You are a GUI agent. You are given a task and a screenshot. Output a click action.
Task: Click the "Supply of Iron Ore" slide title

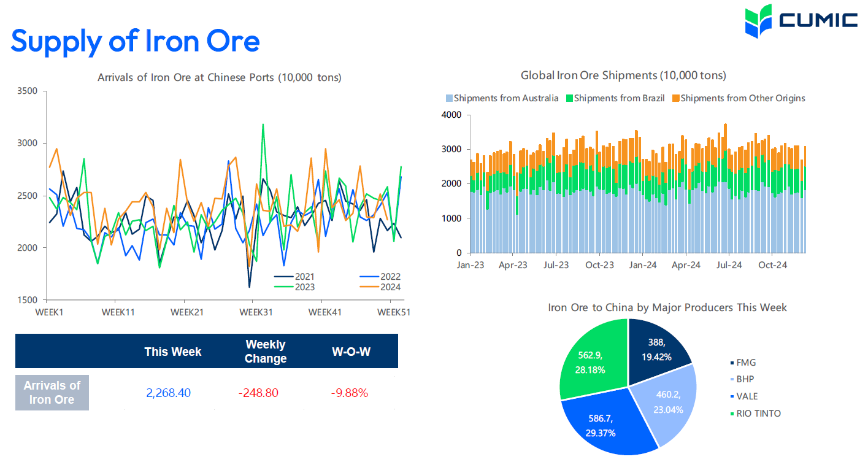point(136,41)
